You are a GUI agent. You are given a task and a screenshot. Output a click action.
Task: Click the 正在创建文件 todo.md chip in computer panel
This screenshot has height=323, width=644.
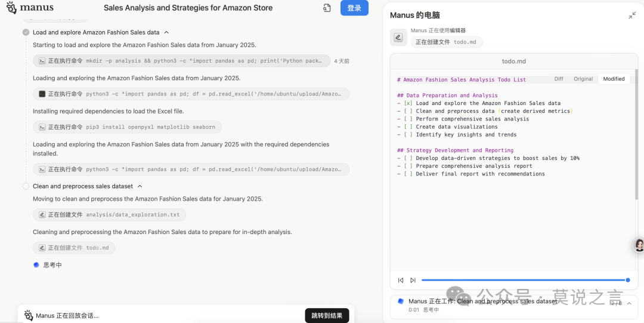pyautogui.click(x=447, y=42)
